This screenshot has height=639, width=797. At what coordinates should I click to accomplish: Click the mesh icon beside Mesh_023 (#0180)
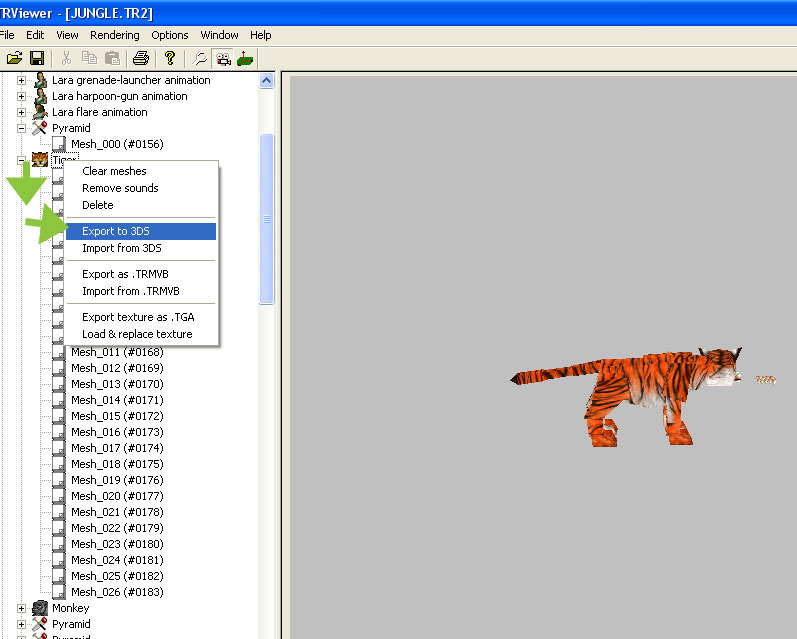tap(59, 544)
